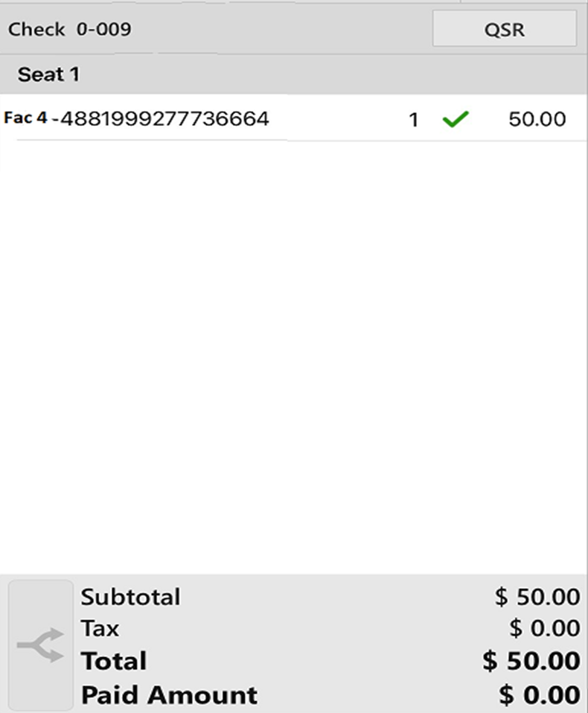Image resolution: width=588 pixels, height=713 pixels.
Task: Click the Check label in the header
Action: click(36, 30)
